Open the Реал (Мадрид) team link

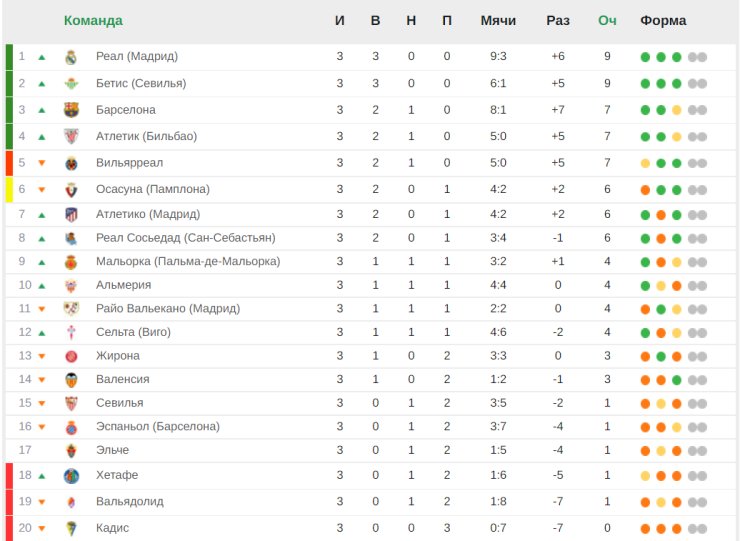(137, 56)
